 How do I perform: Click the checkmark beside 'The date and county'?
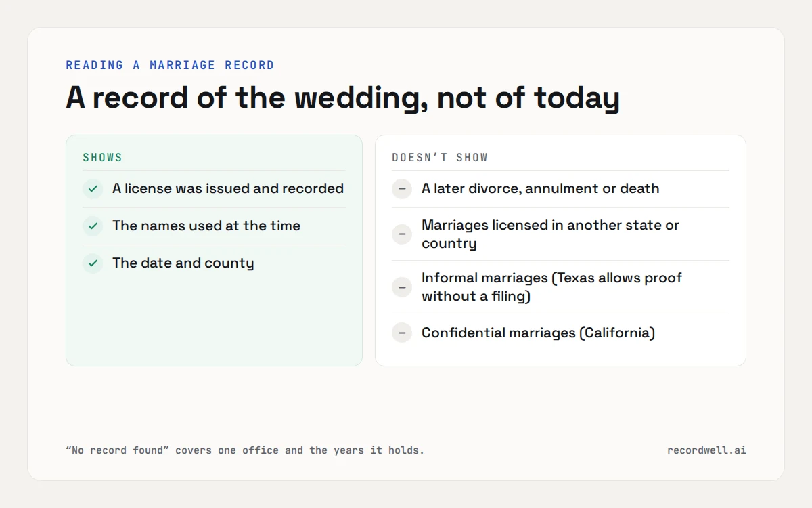click(93, 263)
